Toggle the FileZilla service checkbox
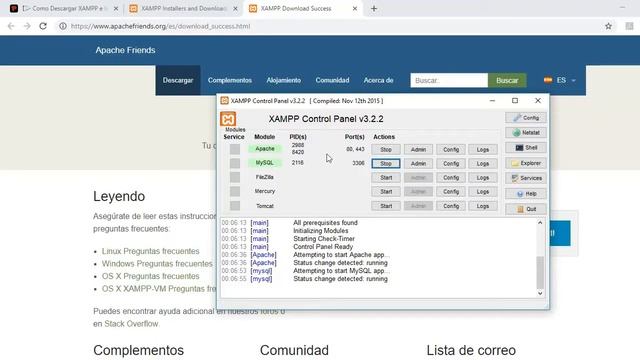640x360 pixels. (235, 178)
